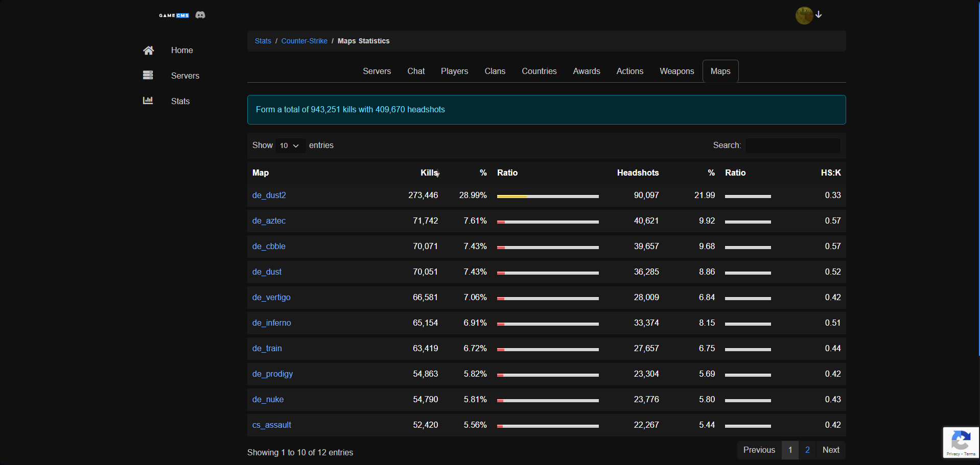Image resolution: width=980 pixels, height=465 pixels.
Task: Select the Maps tab
Action: pyautogui.click(x=720, y=71)
